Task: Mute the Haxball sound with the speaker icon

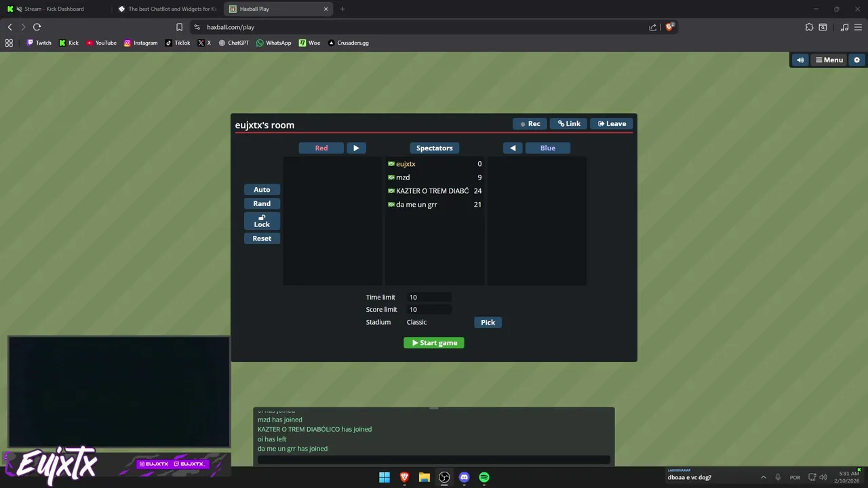Action: [800, 60]
